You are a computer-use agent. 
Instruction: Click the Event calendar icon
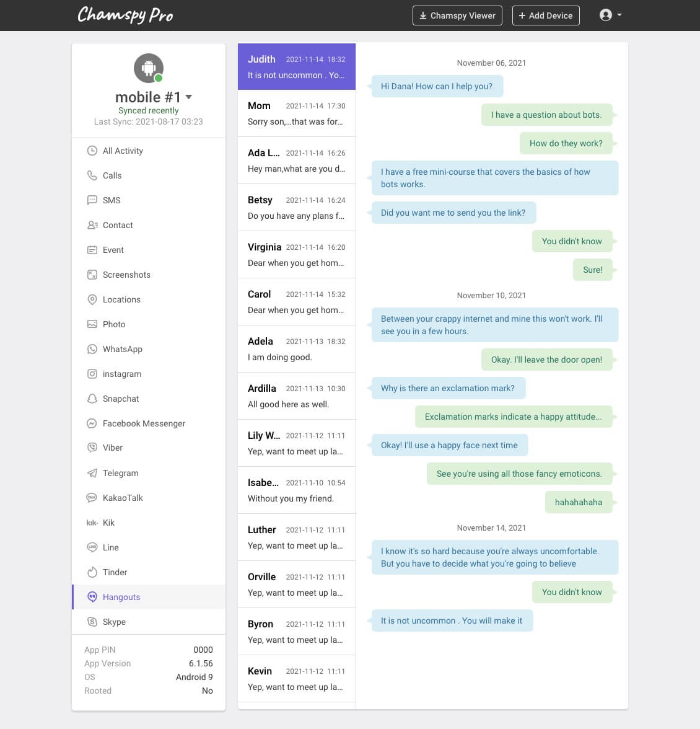pos(92,250)
